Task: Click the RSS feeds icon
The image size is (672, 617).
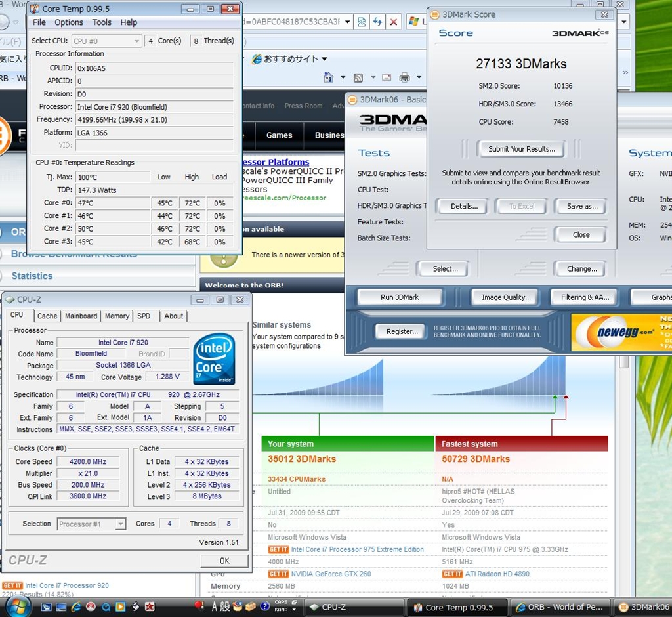Action: 358,77
